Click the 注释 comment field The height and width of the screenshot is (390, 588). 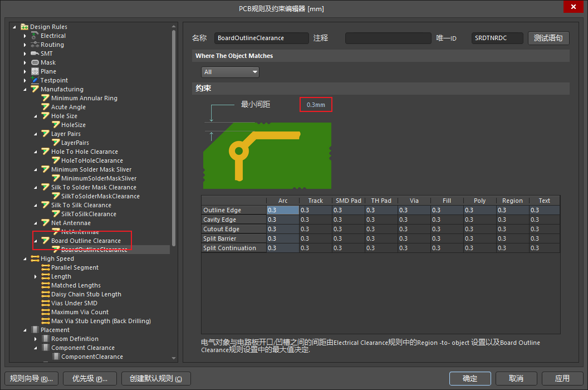(388, 38)
